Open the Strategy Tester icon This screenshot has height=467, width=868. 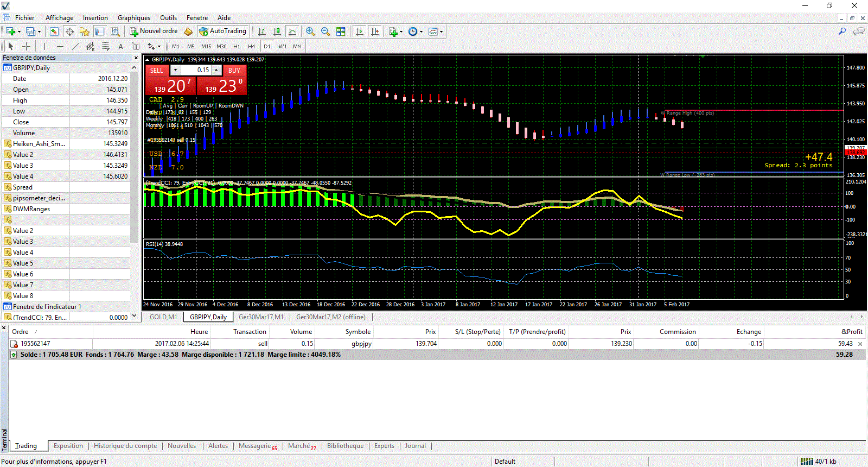point(115,31)
